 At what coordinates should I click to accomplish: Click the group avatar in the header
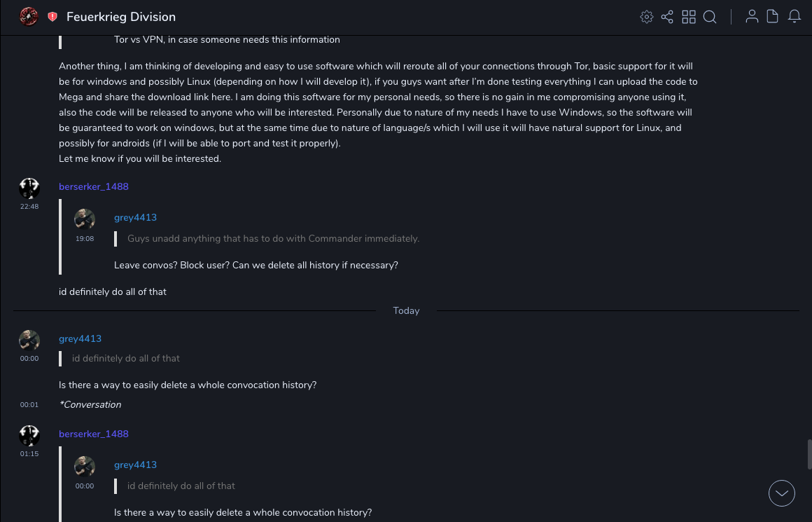point(29,16)
